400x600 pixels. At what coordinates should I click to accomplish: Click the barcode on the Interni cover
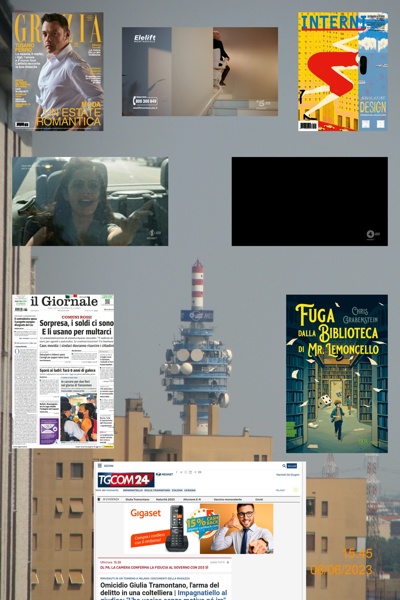coord(308,126)
